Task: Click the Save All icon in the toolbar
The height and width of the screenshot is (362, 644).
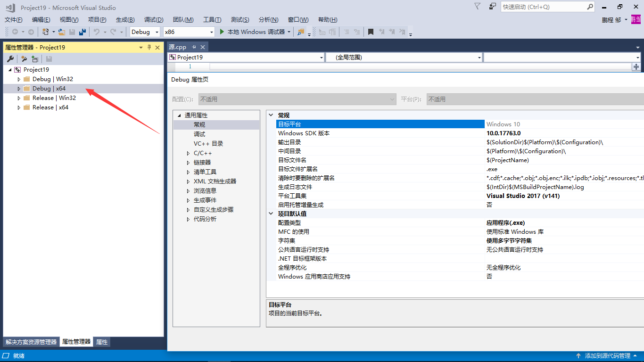Action: pyautogui.click(x=83, y=32)
